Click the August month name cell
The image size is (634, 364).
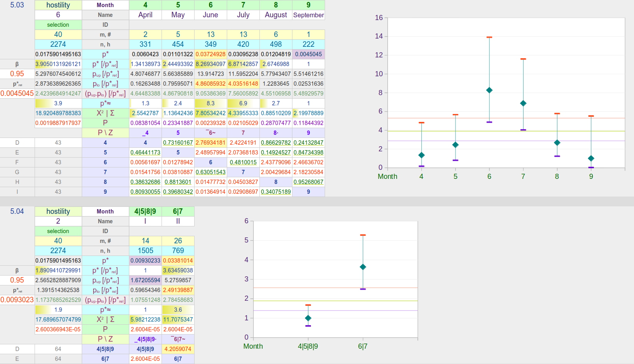[x=276, y=15]
